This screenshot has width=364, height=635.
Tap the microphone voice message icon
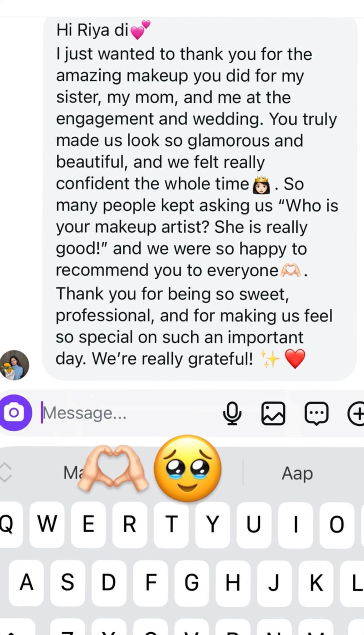[232, 413]
